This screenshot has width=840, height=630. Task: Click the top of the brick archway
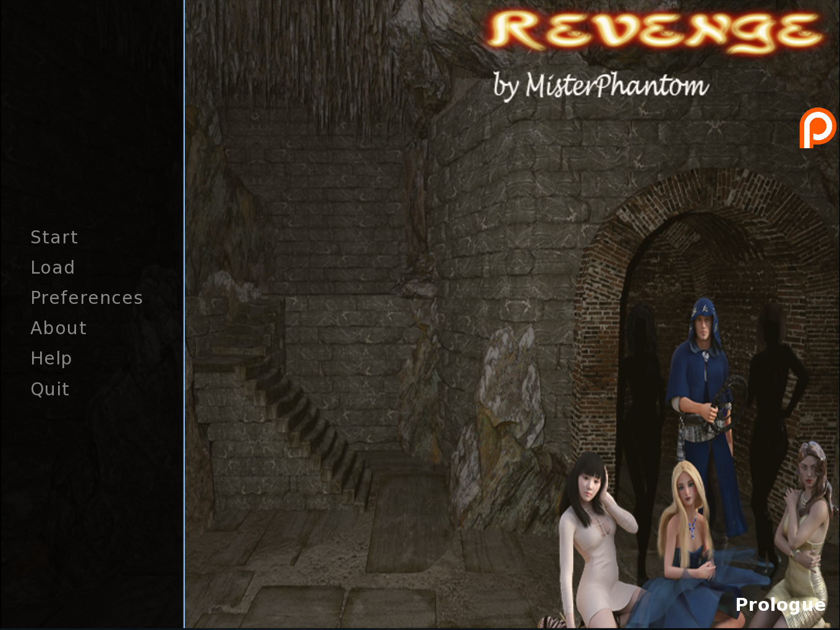711,198
